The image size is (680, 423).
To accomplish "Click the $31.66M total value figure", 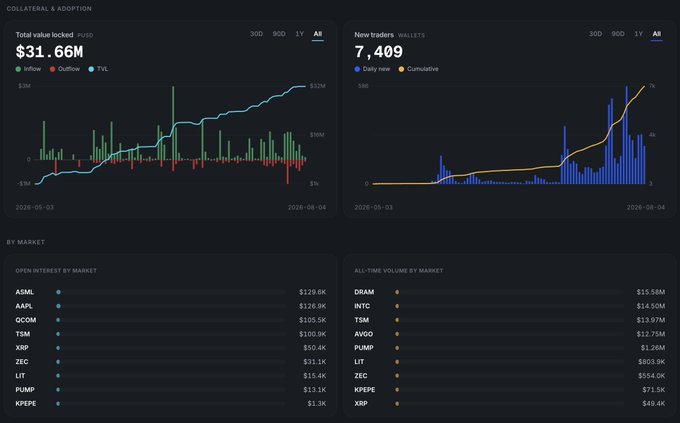I will (x=49, y=52).
